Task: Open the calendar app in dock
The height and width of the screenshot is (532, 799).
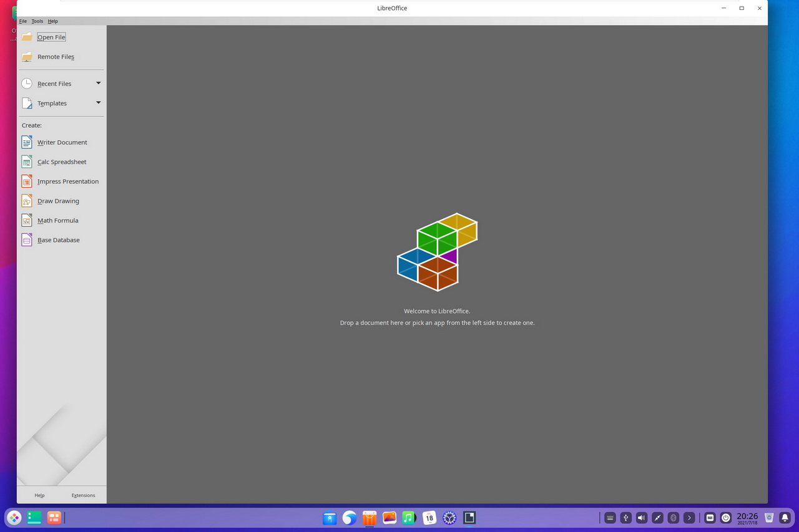Action: 429,518
